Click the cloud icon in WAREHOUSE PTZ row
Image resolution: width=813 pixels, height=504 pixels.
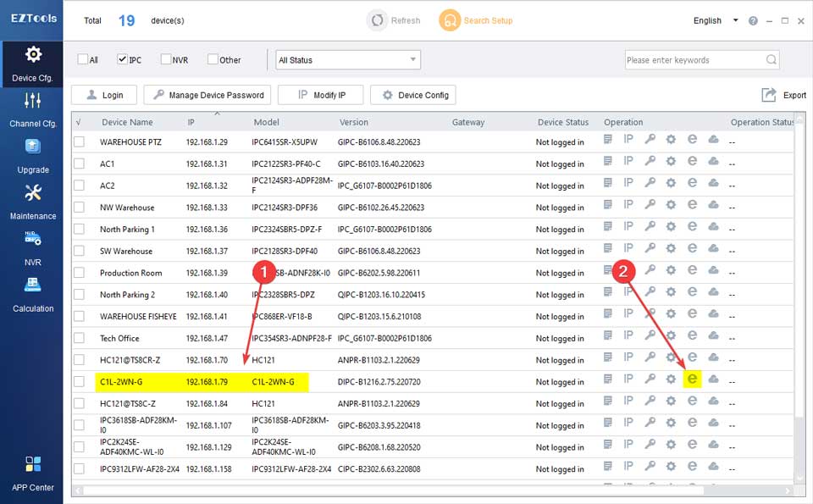(x=713, y=141)
